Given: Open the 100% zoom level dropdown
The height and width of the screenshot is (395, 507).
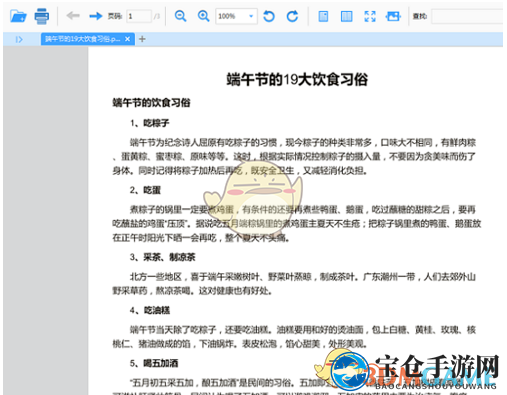Looking at the screenshot, I should point(236,16).
